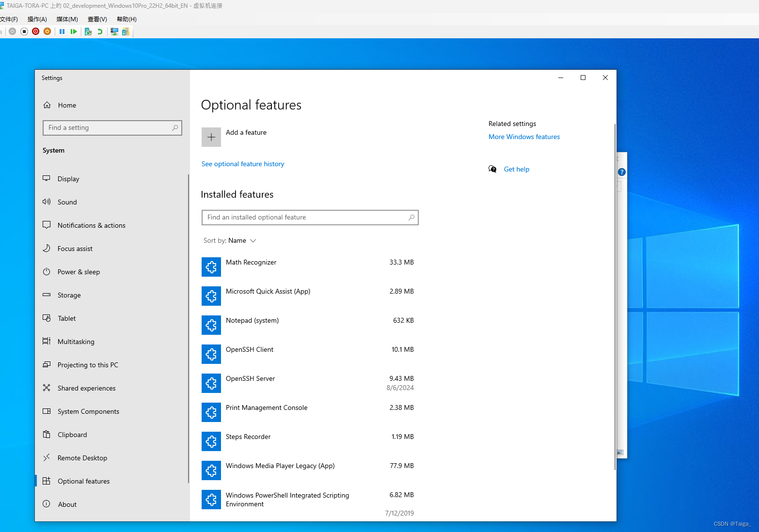Open the 媒体(M) menu
Viewport: 759px width, 532px height.
click(x=67, y=19)
